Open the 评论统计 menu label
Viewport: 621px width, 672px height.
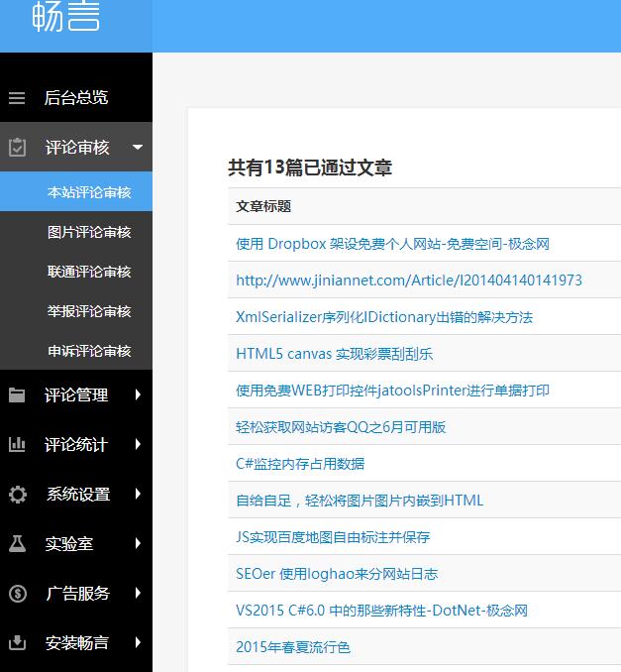click(x=76, y=444)
